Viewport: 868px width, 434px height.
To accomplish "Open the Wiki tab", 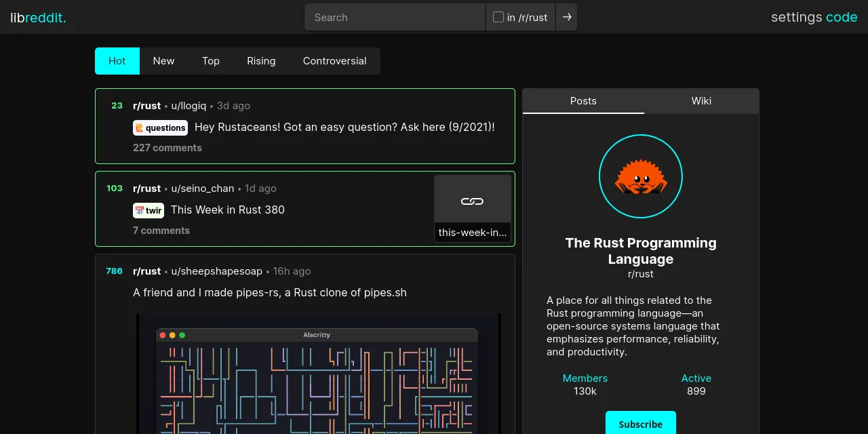I will pos(701,101).
